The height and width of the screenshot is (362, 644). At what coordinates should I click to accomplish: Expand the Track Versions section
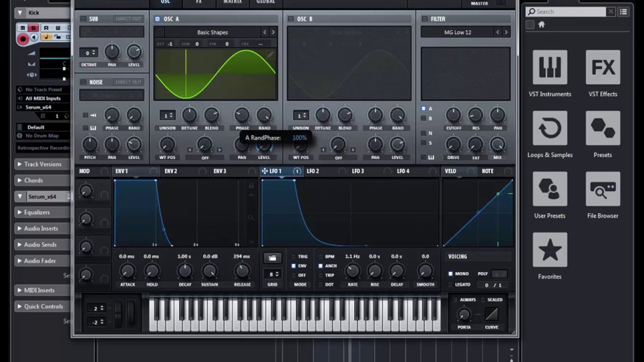43,164
